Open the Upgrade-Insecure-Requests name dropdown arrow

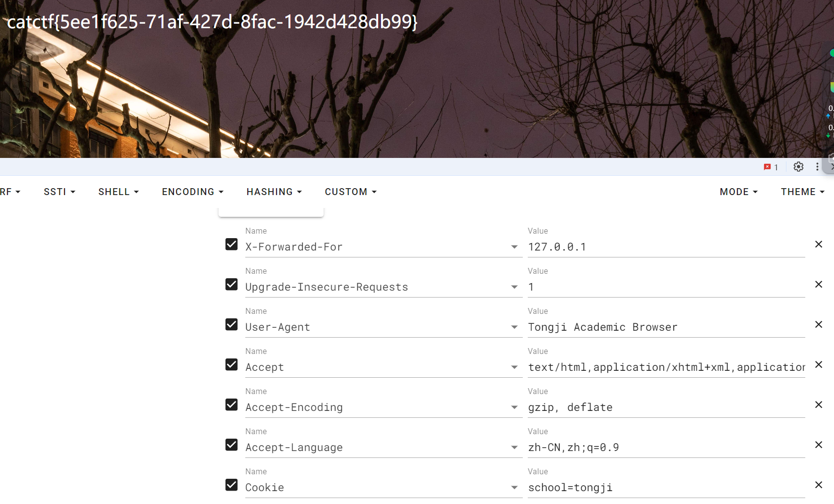(x=514, y=287)
